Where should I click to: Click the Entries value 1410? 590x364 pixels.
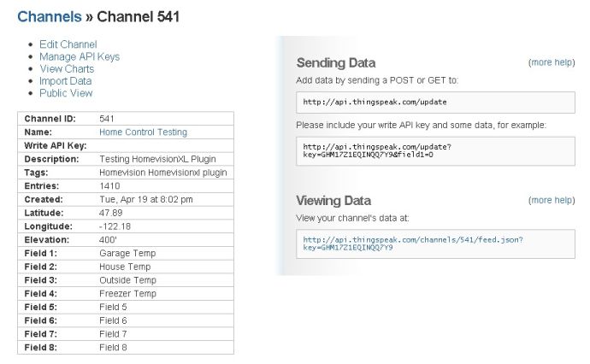(x=109, y=185)
